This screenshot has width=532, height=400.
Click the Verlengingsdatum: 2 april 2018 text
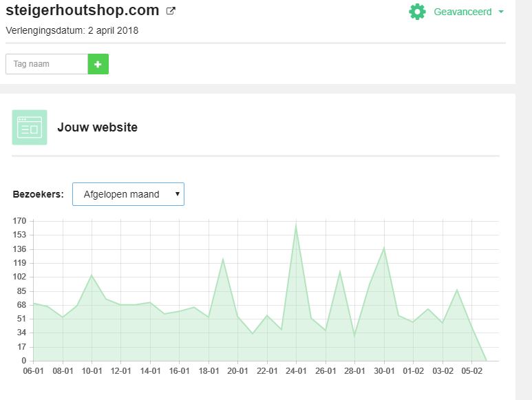tap(72, 30)
